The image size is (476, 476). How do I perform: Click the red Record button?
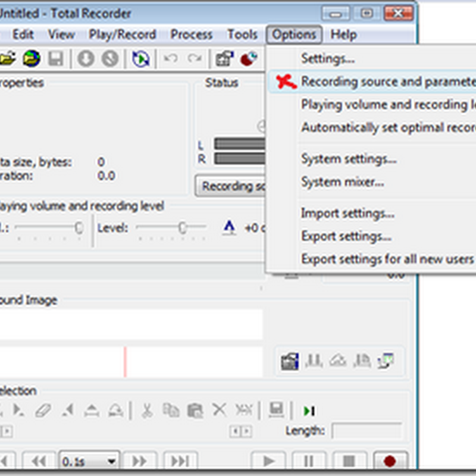pos(390,461)
